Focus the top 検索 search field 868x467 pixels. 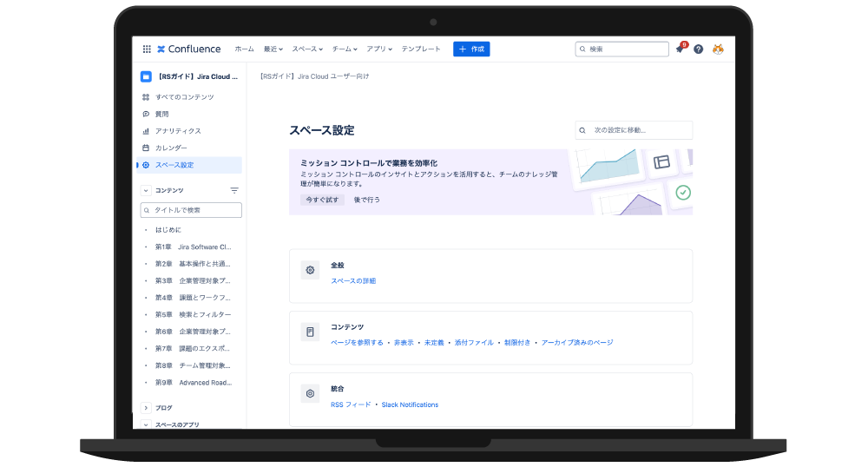621,49
